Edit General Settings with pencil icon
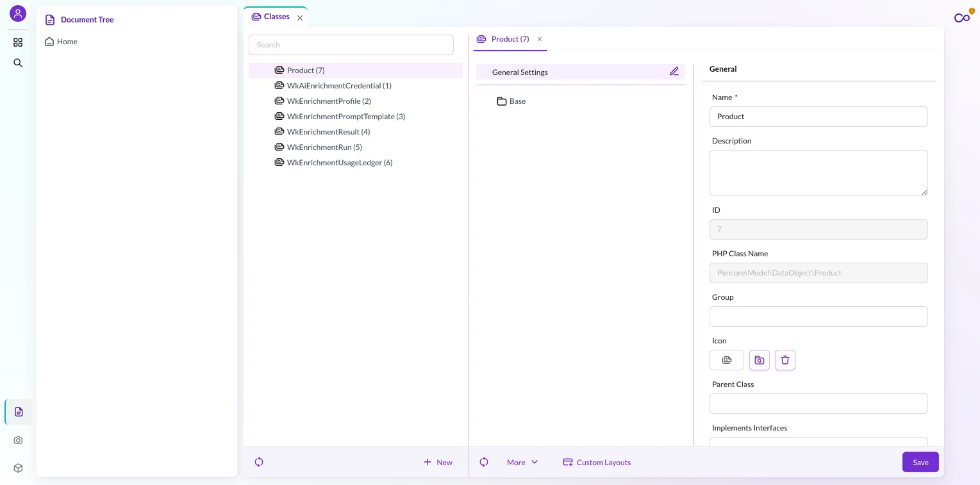Screen dimensions: 980x485 674,72
